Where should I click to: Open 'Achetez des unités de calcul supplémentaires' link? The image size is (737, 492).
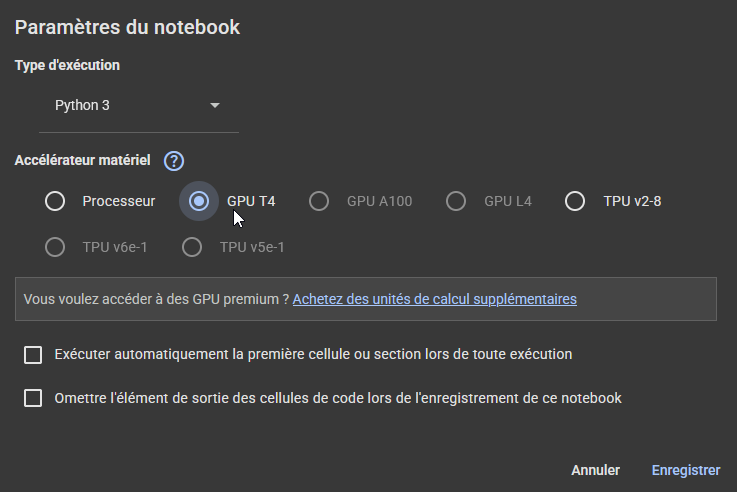[435, 299]
